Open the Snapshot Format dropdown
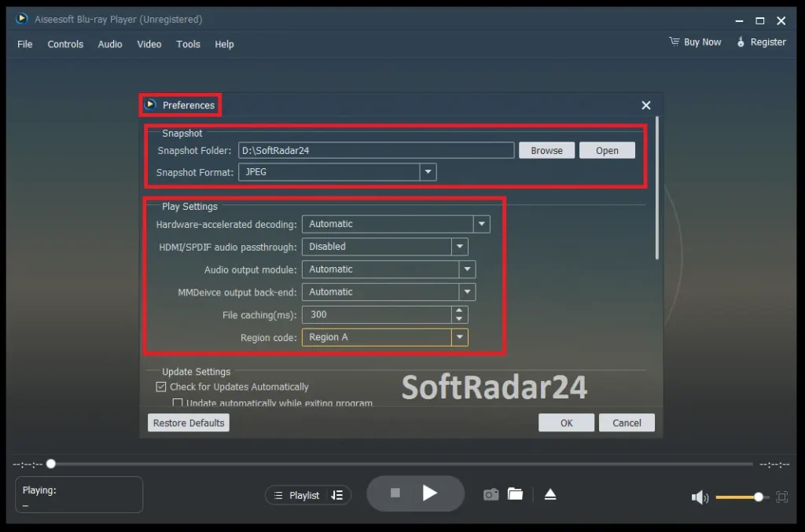Image resolution: width=805 pixels, height=532 pixels. [428, 172]
